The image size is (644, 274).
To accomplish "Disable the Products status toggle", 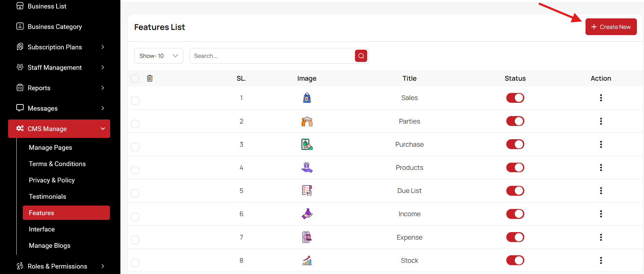I will click(x=515, y=167).
